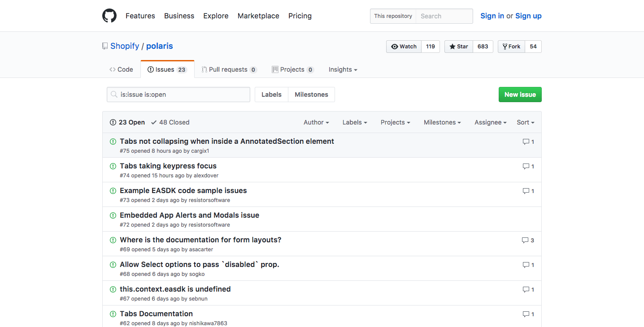Screen dimensions: 644x327
Task: Open issue 'Where is the documentation for form layouts?'
Action: 200,240
